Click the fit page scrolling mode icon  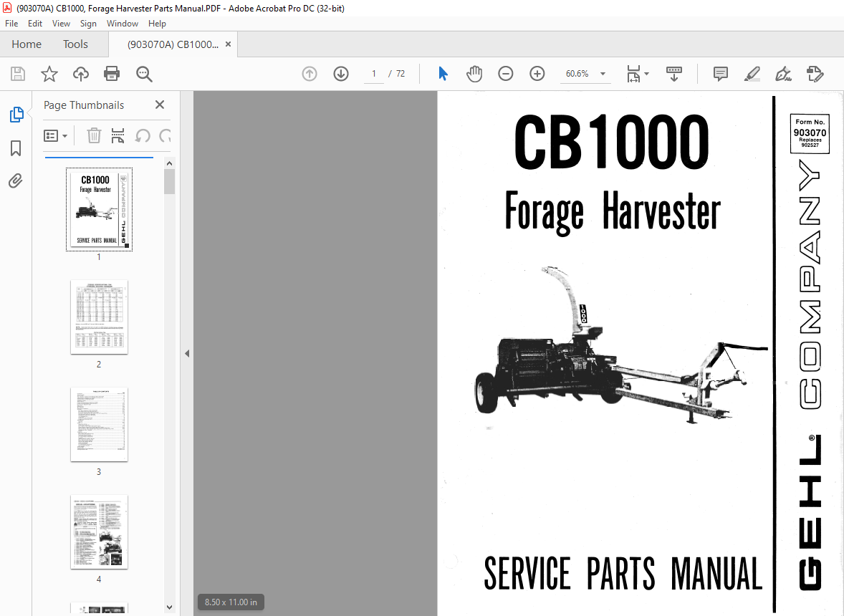[x=633, y=74]
